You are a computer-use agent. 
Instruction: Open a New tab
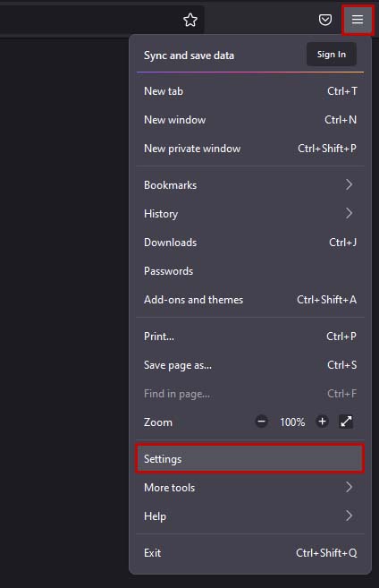click(x=249, y=91)
